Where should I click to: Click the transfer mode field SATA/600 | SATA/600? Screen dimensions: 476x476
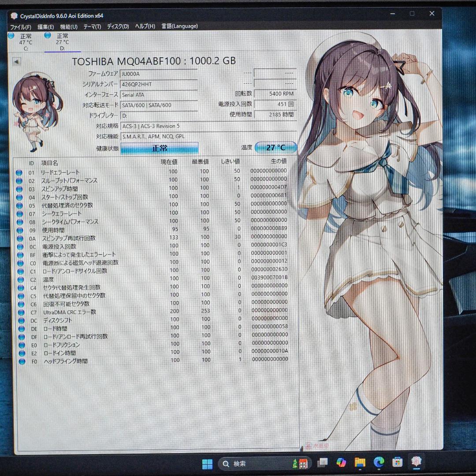tap(159, 105)
